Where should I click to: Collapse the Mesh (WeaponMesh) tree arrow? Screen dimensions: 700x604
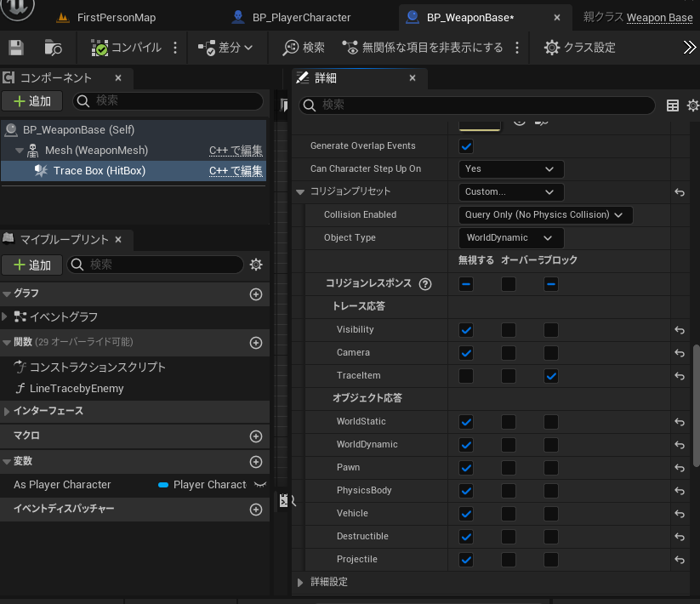tap(20, 151)
